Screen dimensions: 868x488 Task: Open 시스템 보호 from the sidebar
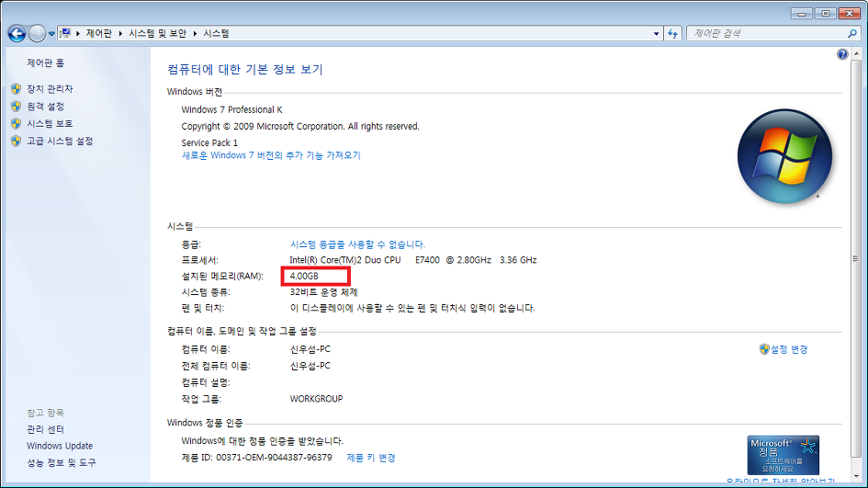click(50, 123)
